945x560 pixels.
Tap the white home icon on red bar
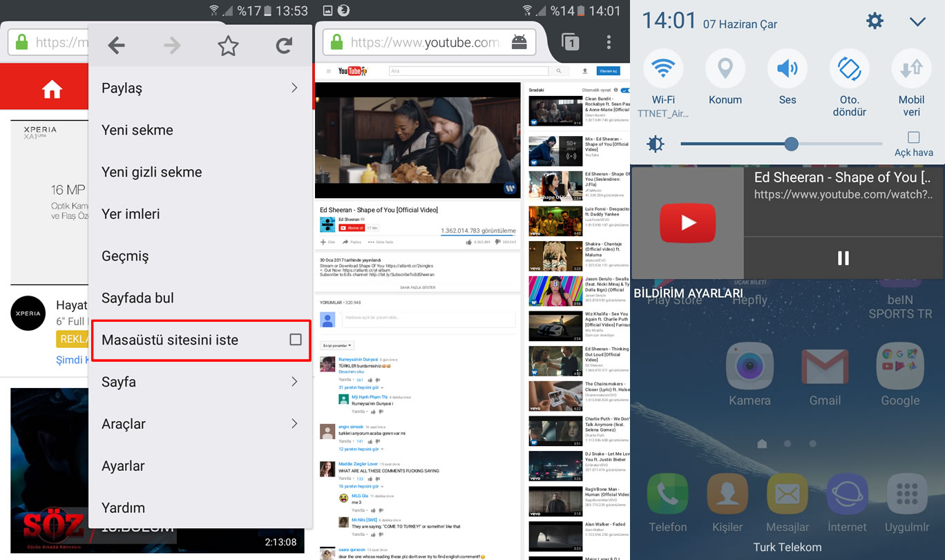pos(52,89)
